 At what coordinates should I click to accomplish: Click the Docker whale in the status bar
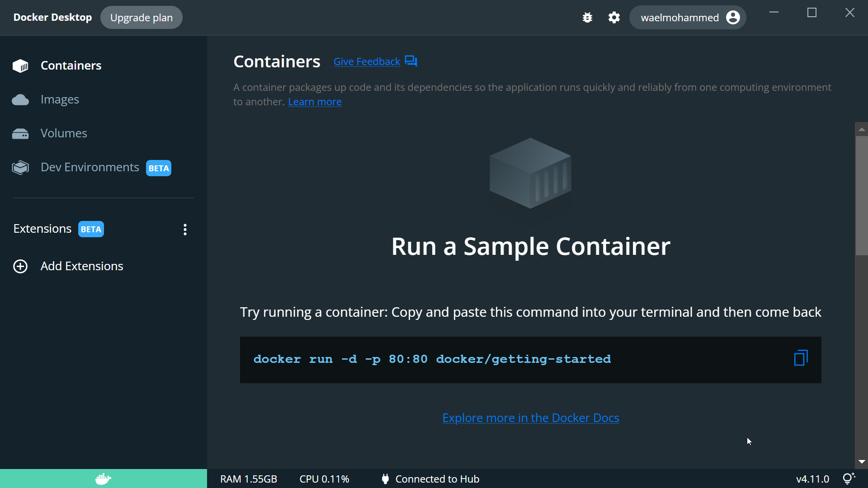click(103, 479)
